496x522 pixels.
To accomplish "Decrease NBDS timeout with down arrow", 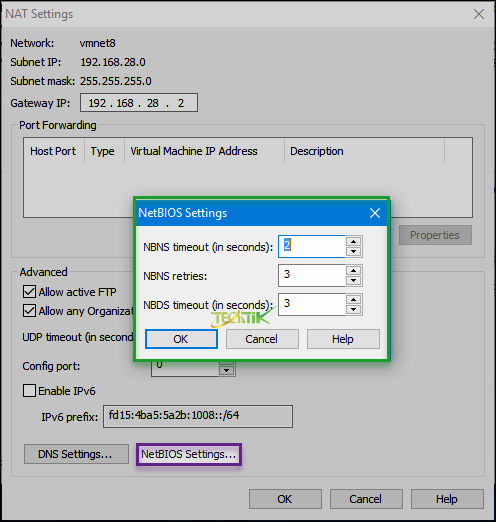I will [353, 310].
